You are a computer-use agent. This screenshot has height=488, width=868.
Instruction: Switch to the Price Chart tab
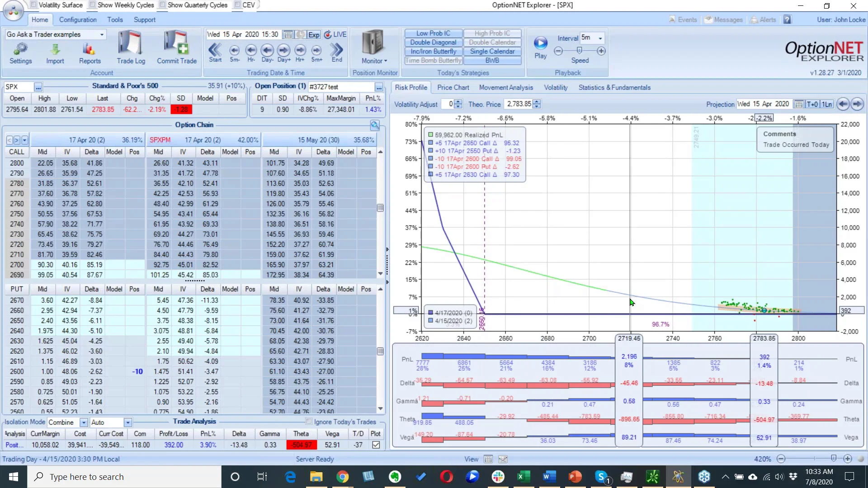tap(453, 88)
